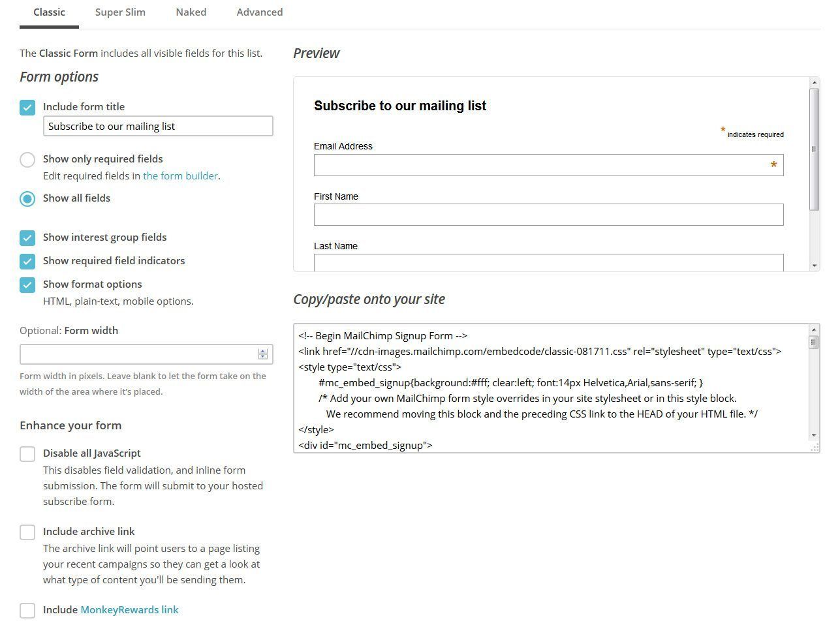The height and width of the screenshot is (642, 840).
Task: Click the embed code box resize grip
Action: point(815,447)
